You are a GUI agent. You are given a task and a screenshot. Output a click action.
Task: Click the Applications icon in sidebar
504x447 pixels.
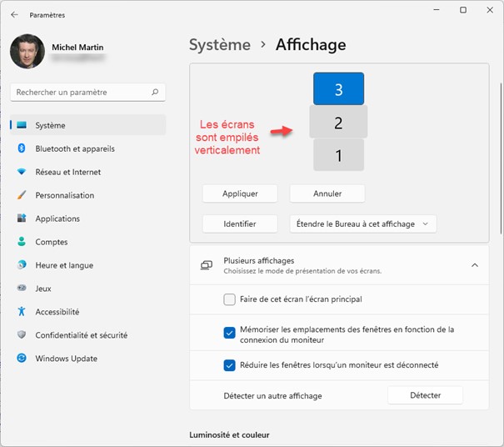click(22, 218)
